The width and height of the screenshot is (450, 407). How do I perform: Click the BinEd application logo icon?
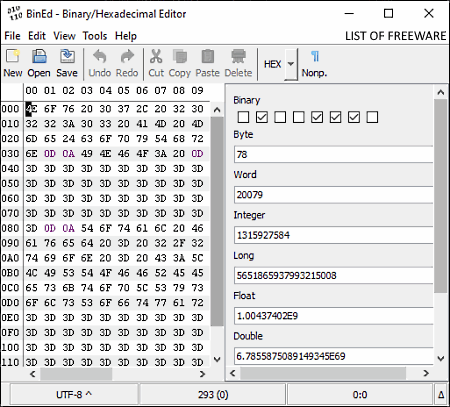14,14
